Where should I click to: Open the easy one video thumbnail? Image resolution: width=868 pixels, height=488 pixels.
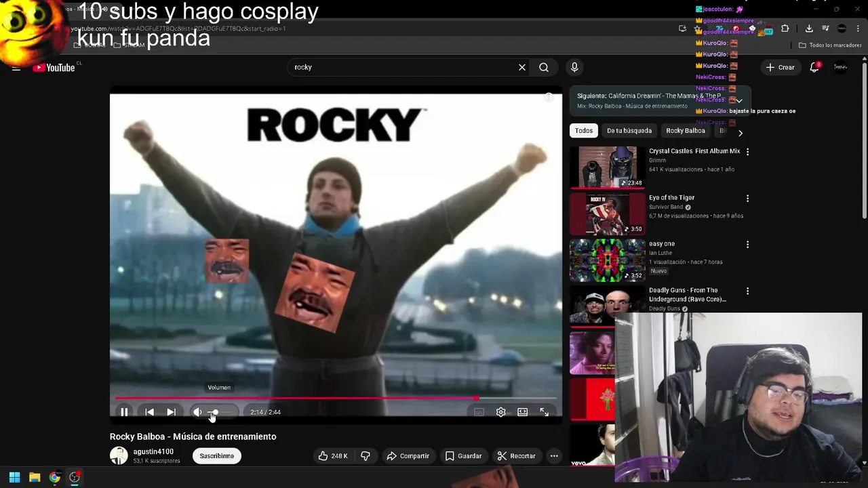607,260
